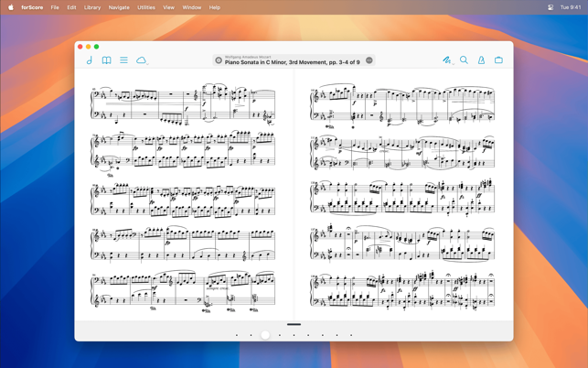The height and width of the screenshot is (368, 588).
Task: Open the Edit menu
Action: [x=71, y=7]
